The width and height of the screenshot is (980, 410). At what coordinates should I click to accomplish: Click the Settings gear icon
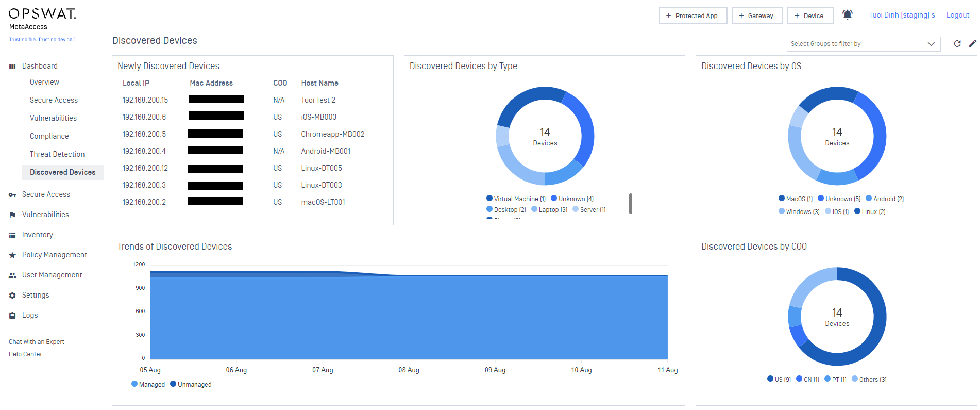[x=12, y=296]
